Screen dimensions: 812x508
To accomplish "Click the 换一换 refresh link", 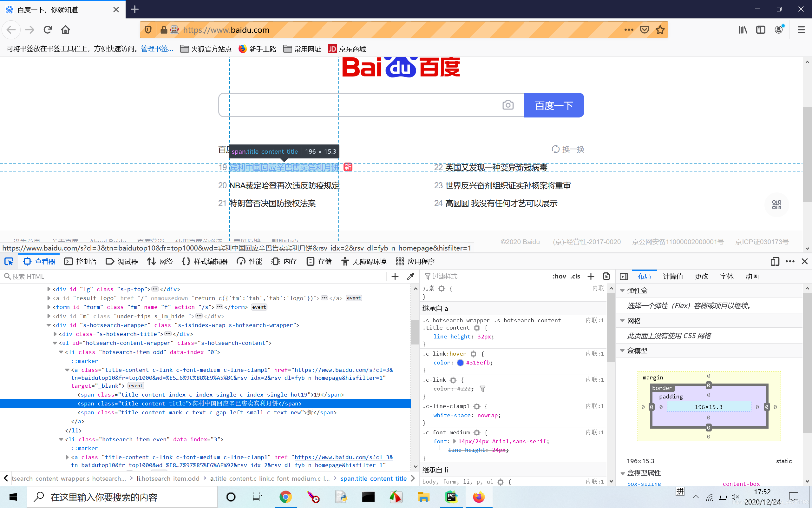I will tap(568, 149).
